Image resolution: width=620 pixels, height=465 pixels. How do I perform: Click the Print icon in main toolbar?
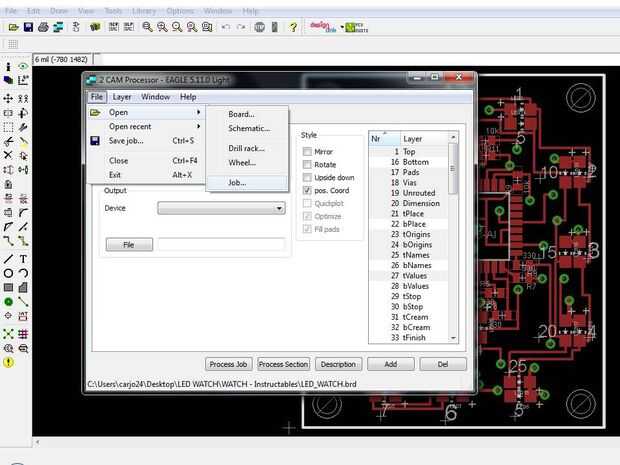44,27
